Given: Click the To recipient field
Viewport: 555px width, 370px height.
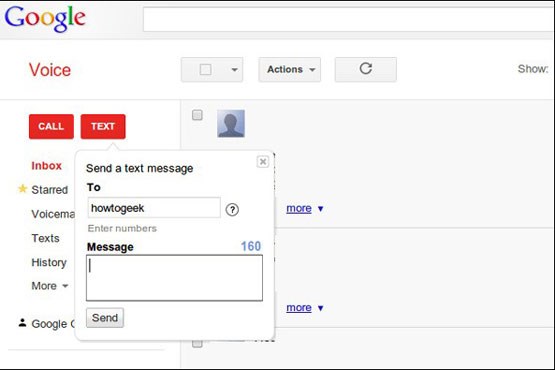Looking at the screenshot, I should [x=154, y=208].
